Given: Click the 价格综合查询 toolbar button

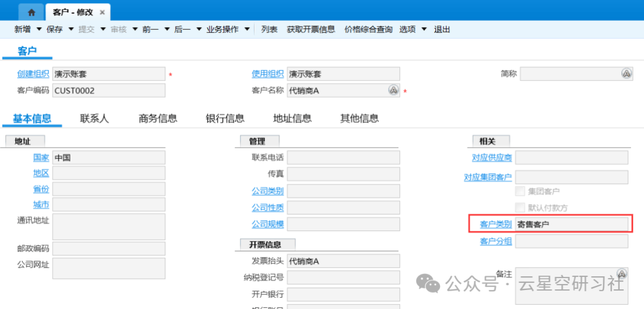Looking at the screenshot, I should 368,29.
